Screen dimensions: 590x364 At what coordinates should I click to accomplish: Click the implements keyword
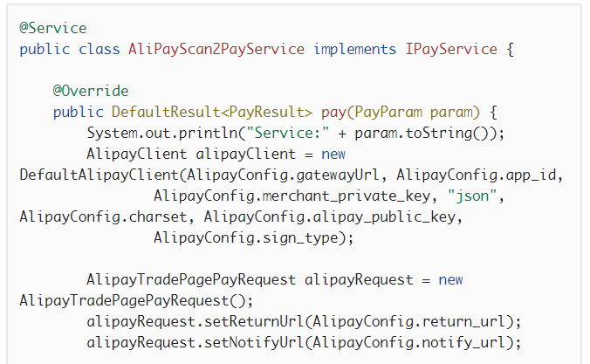click(355, 49)
